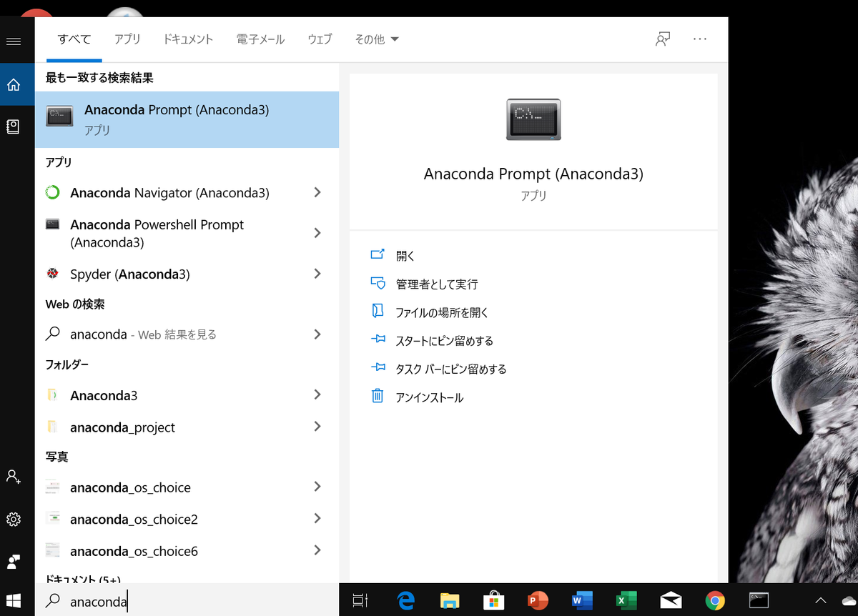Open Task View on the taskbar

click(360, 601)
